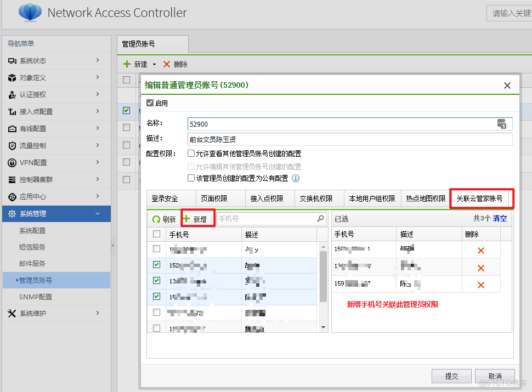Switch to 本地用户组权限 tab
Viewport: 532px width, 392px height.
click(x=372, y=198)
